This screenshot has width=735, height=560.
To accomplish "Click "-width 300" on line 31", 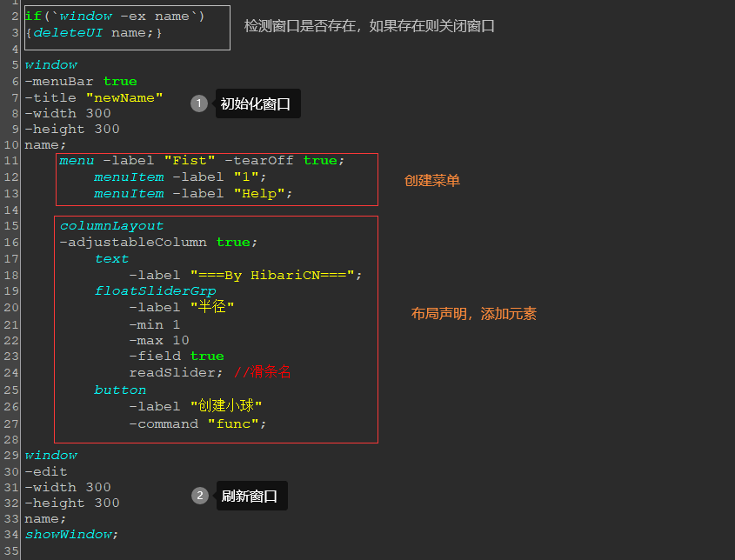I will (68, 487).
